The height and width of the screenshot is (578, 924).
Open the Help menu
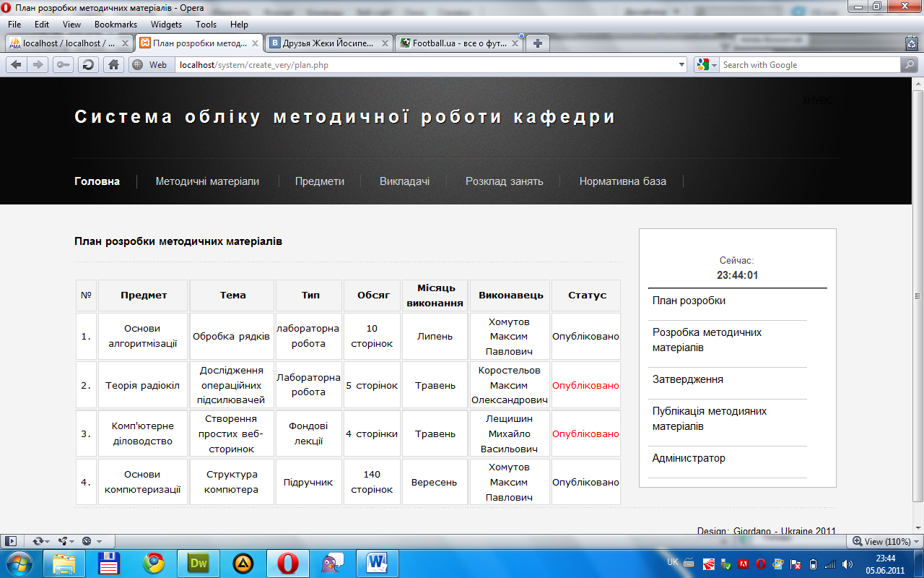pyautogui.click(x=239, y=25)
